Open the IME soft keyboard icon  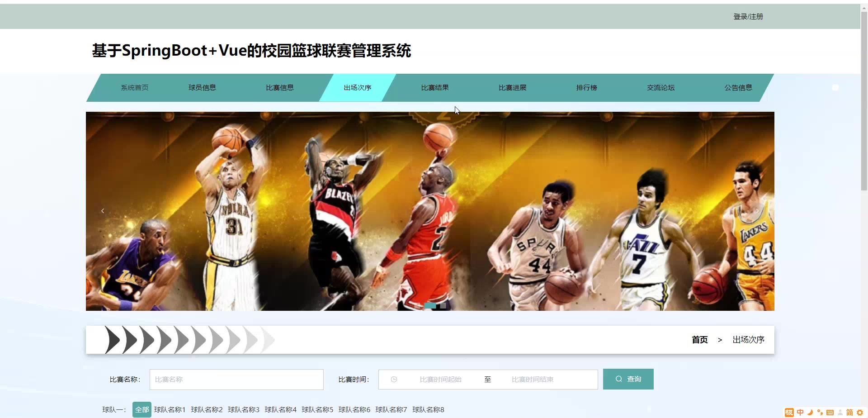point(830,412)
